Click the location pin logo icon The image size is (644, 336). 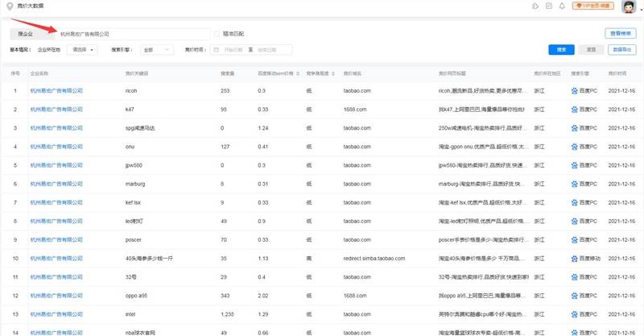tap(9, 6)
